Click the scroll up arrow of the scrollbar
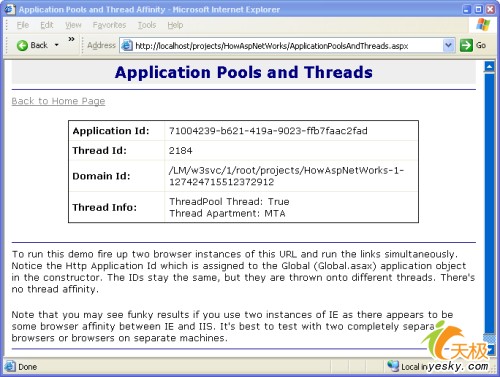Screen dimensions: 500x377 [x=489, y=67]
